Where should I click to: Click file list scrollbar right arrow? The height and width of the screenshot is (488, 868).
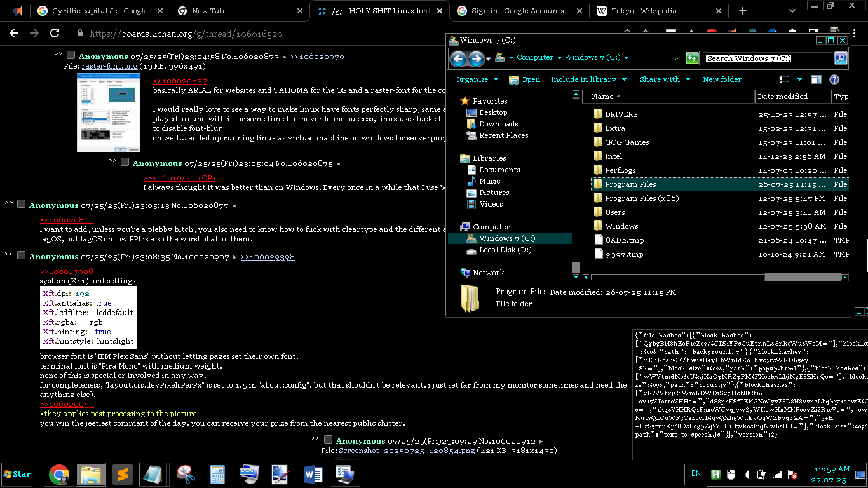(844, 278)
